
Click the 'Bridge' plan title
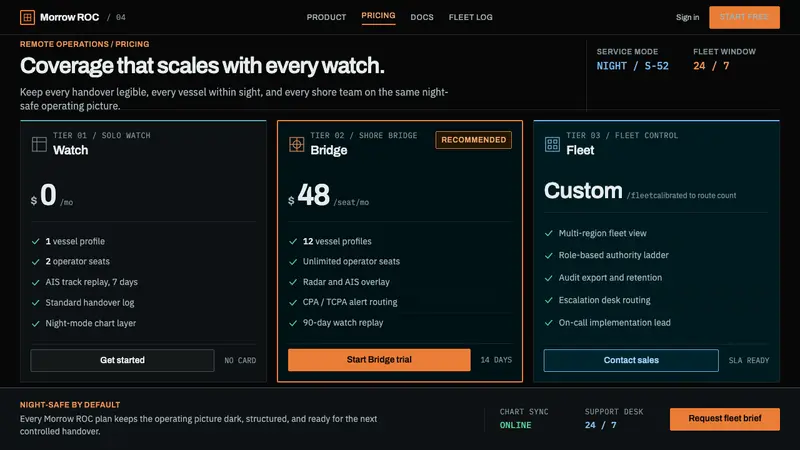[x=329, y=151]
